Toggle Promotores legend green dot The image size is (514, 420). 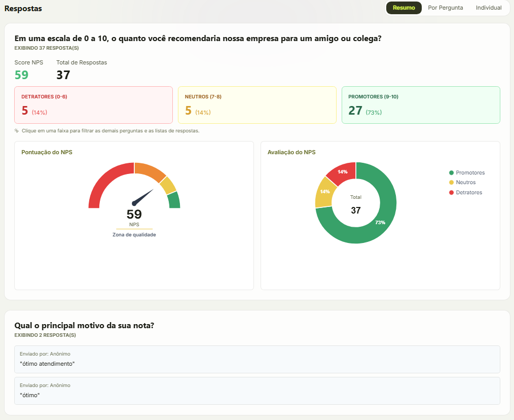pyautogui.click(x=451, y=172)
